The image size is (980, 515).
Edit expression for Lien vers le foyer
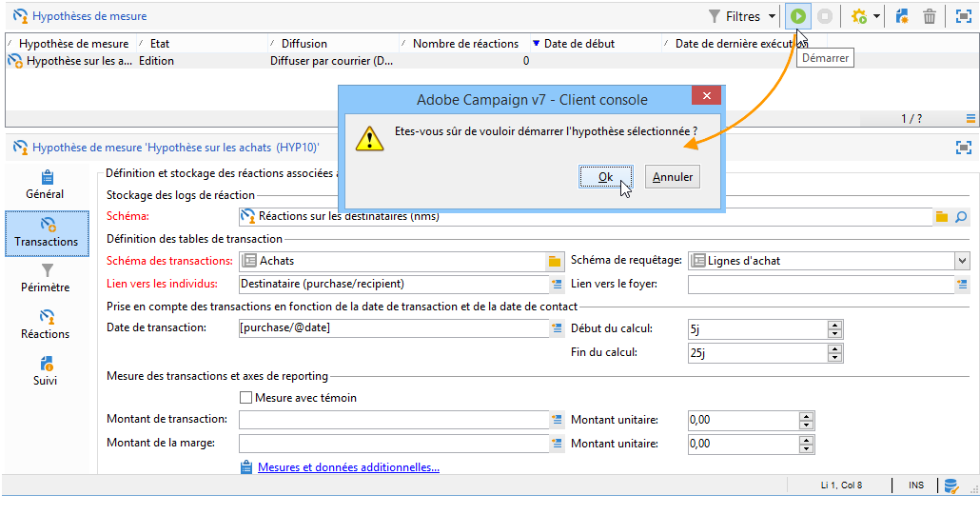(x=962, y=285)
